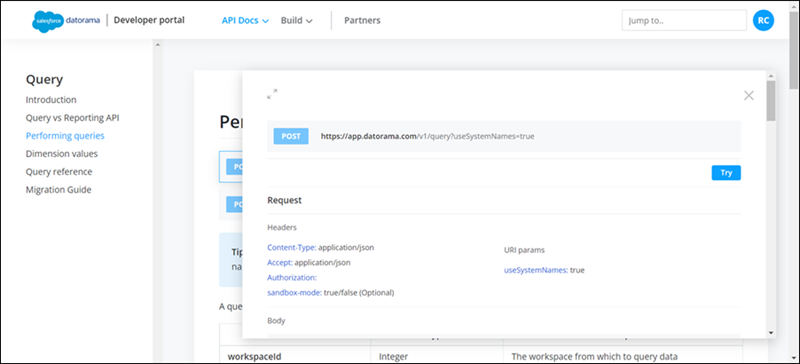Image resolution: width=800 pixels, height=364 pixels.
Task: Click the Body section label
Action: click(x=276, y=321)
